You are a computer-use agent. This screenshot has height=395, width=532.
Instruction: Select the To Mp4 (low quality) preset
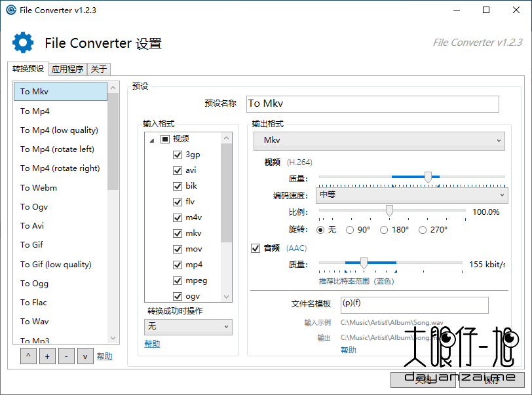[x=60, y=130]
